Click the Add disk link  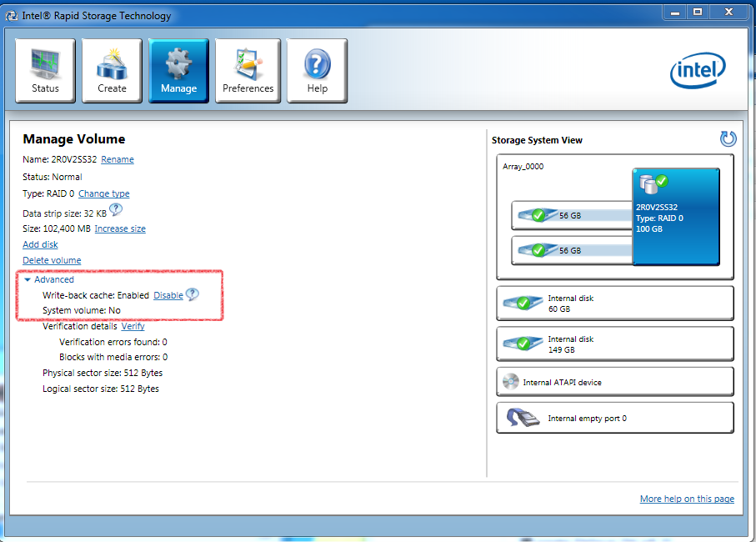(40, 244)
